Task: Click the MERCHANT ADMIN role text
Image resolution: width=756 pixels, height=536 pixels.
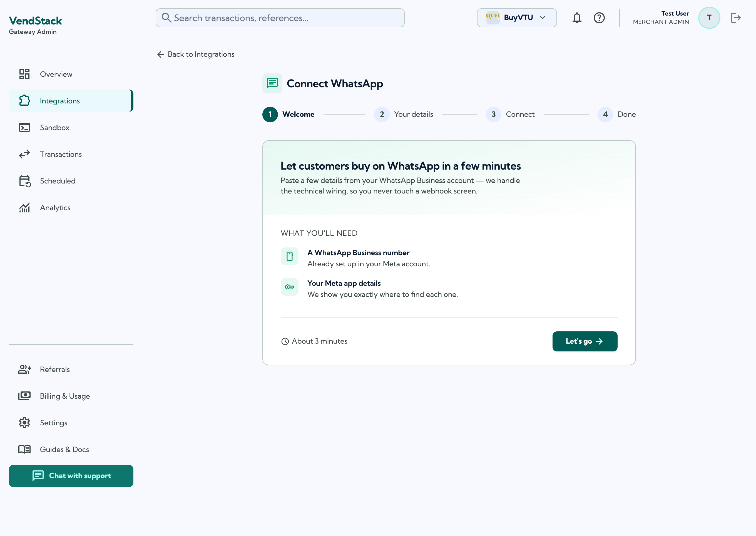Action: 661,22
